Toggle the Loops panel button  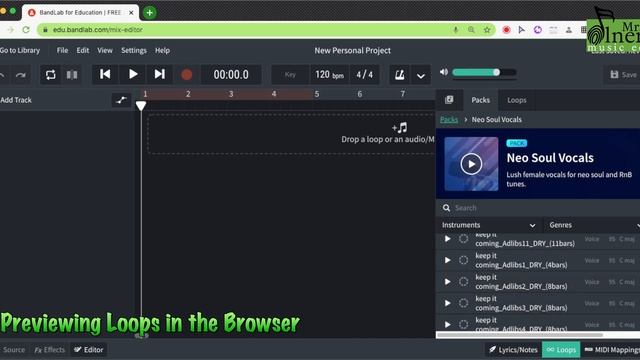(x=561, y=350)
